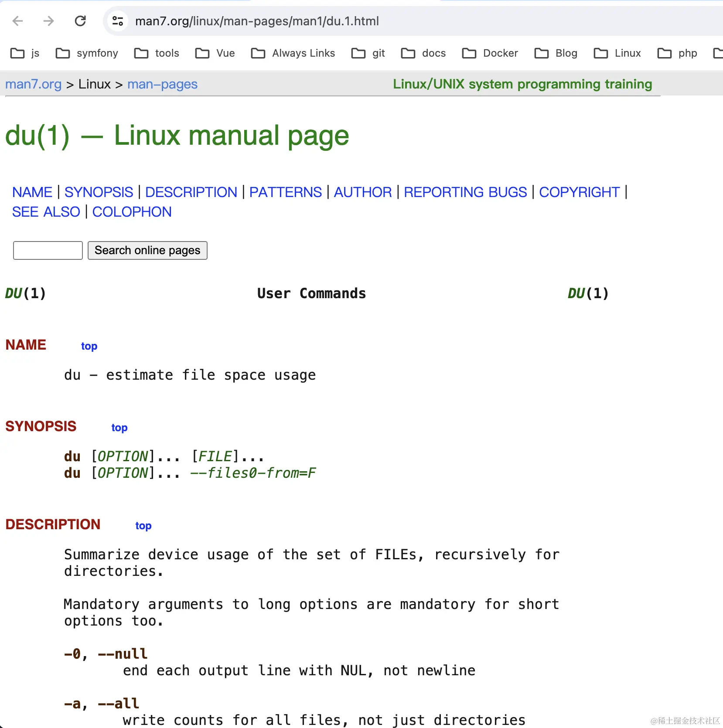Click the SYNOPSIS section heading
Image resolution: width=723 pixels, height=728 pixels.
tap(41, 426)
